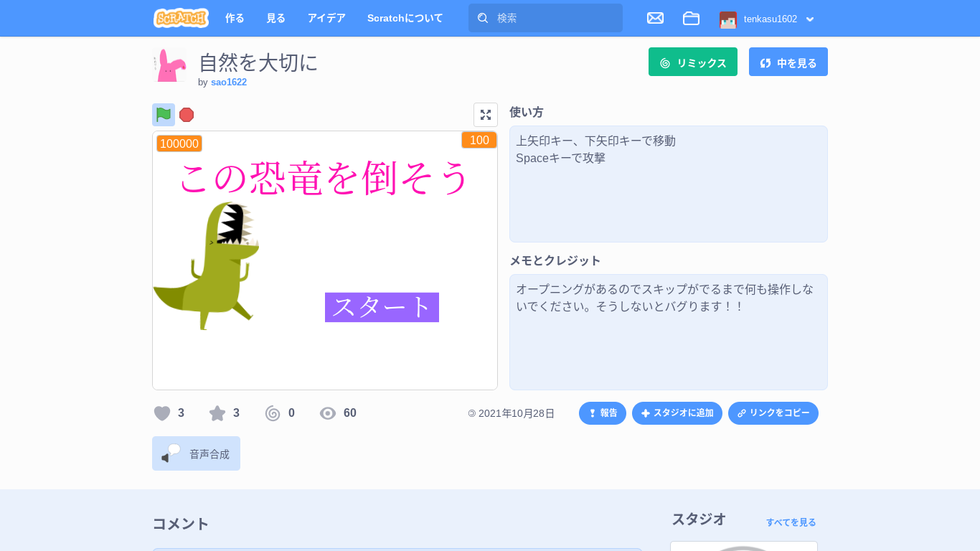The height and width of the screenshot is (551, 980).
Task: Click the 報告 report button
Action: tap(603, 413)
